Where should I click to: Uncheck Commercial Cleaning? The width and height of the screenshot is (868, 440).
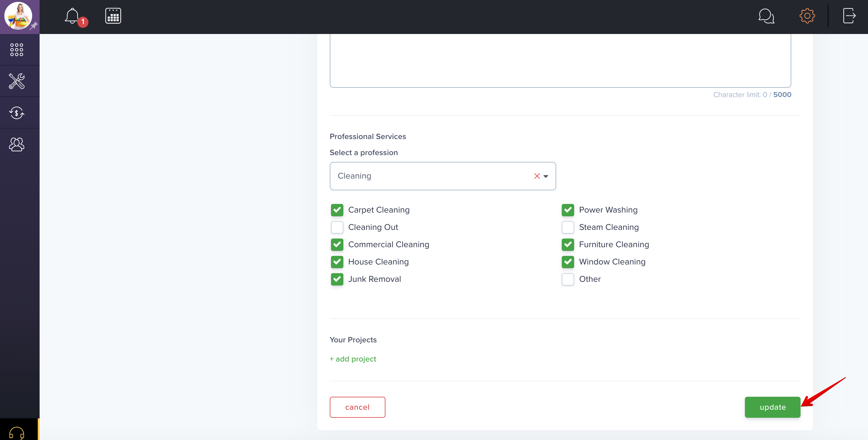click(337, 244)
